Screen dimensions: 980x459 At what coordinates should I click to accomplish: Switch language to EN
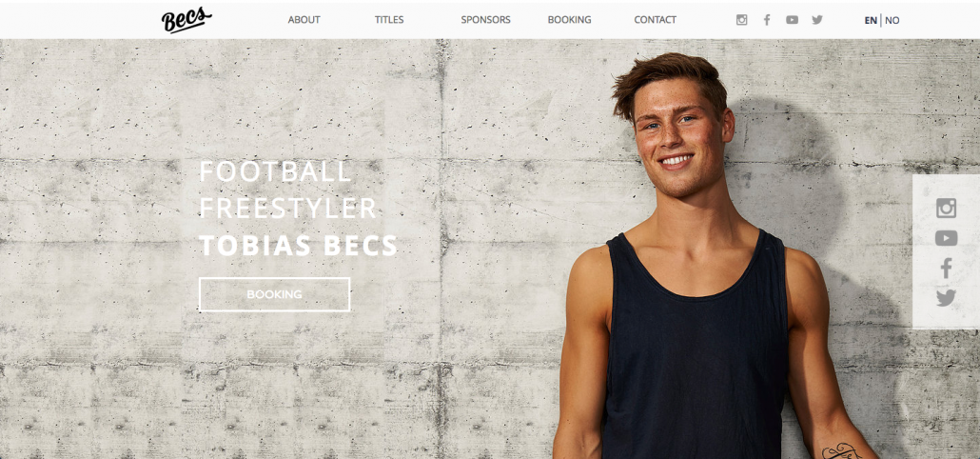tap(871, 20)
